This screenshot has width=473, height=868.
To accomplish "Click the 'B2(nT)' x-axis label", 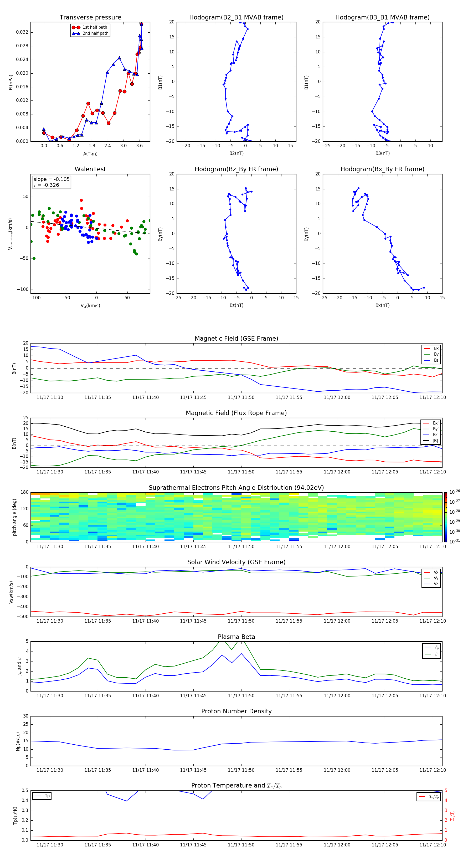I will coord(236,153).
